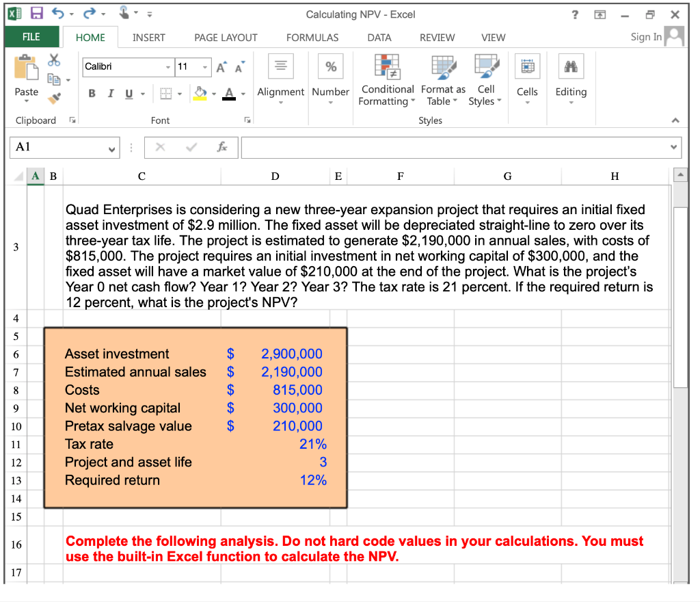700x602 pixels.
Task: Cut the selection using the scissors icon
Action: click(x=53, y=60)
